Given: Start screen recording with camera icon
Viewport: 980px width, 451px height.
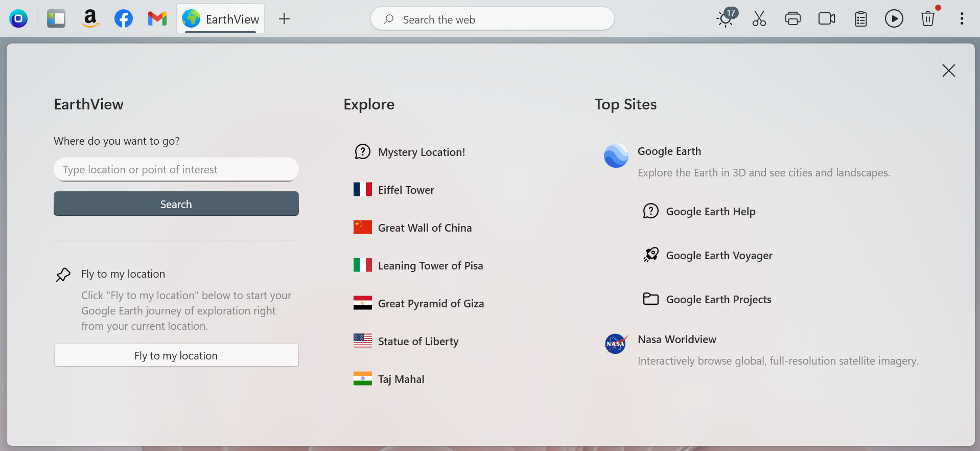Looking at the screenshot, I should click(827, 19).
